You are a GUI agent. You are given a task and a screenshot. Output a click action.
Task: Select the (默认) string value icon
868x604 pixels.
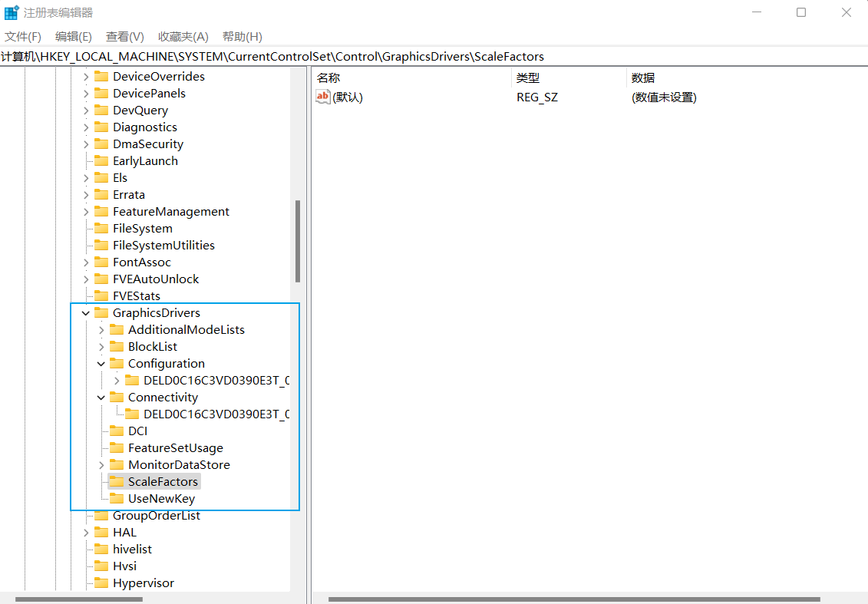tap(323, 97)
